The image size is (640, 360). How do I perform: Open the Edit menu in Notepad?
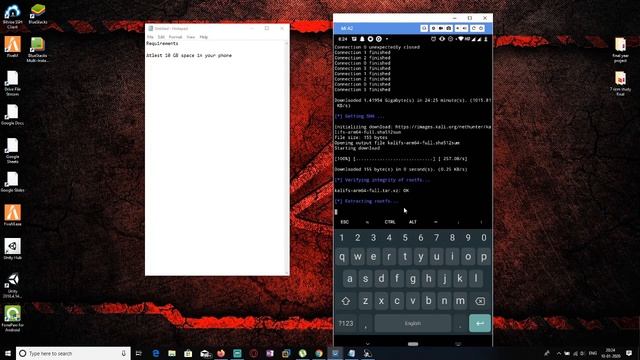161,37
